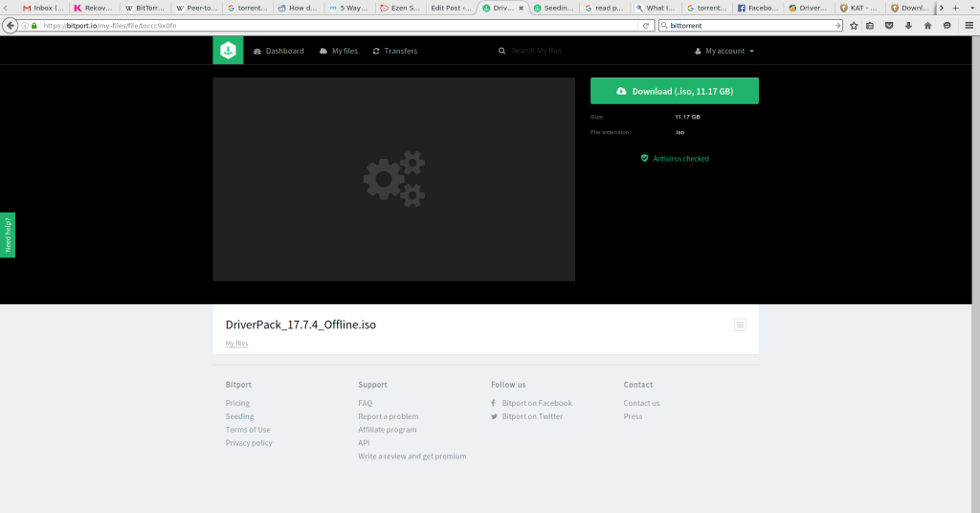This screenshot has width=980, height=513.
Task: Switch to the Gmail Inbox tab
Action: point(42,8)
